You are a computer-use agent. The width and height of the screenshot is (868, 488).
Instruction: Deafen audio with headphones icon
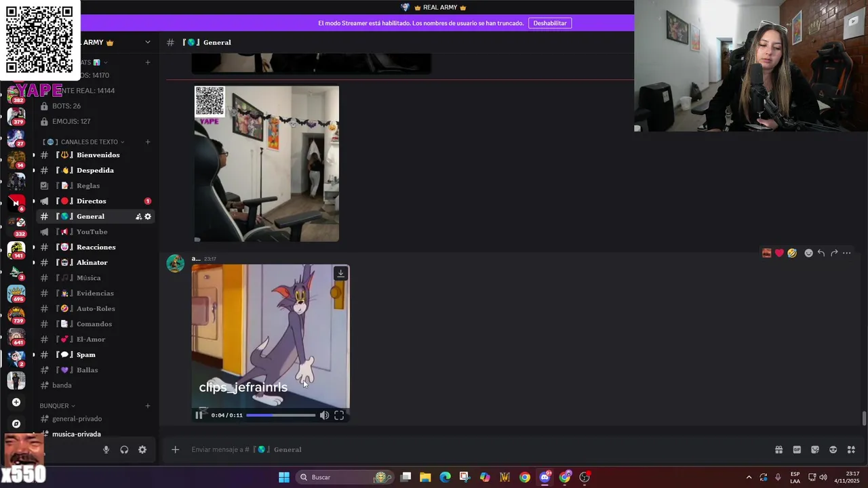tap(124, 449)
